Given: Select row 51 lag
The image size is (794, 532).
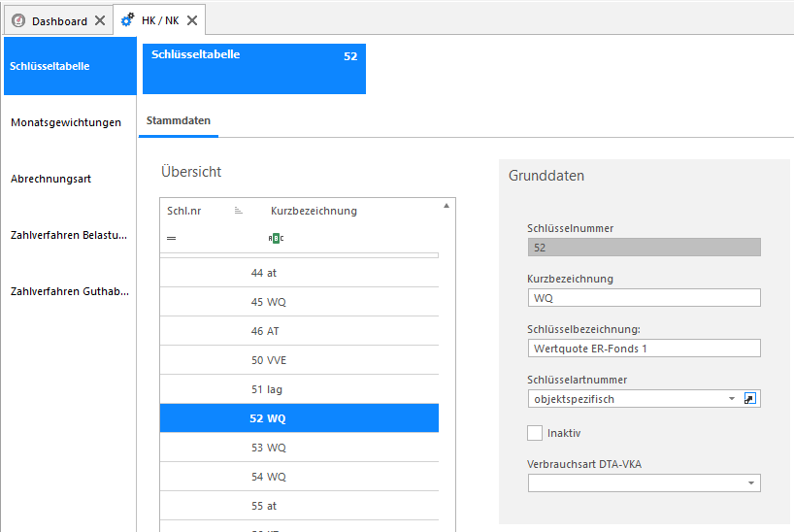Looking at the screenshot, I should 299,389.
